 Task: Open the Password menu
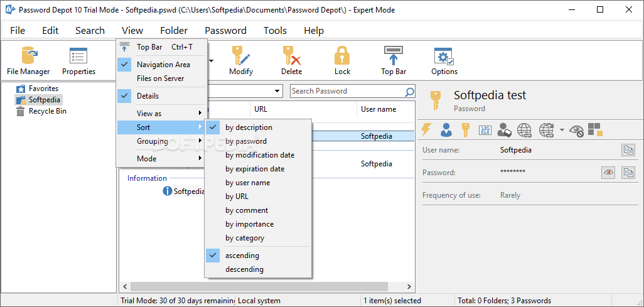click(225, 30)
